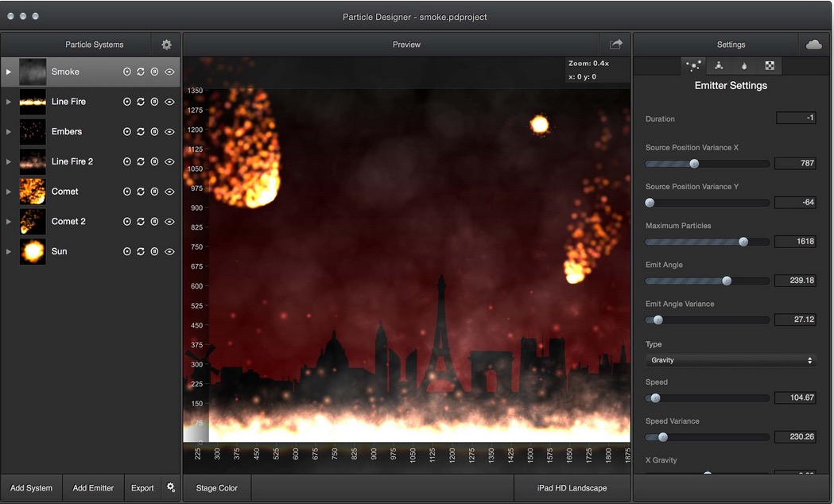The height and width of the screenshot is (504, 834).
Task: Pause the Embers system
Action: (x=154, y=131)
